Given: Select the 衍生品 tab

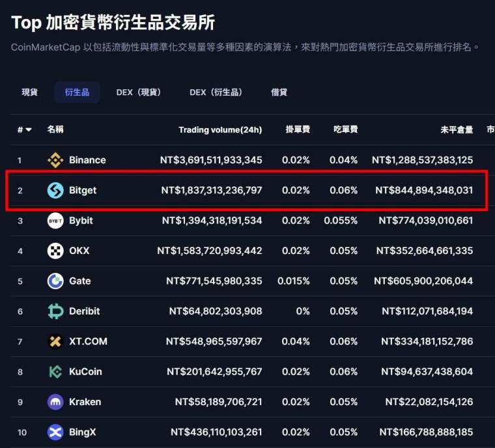Looking at the screenshot, I should 77,92.
